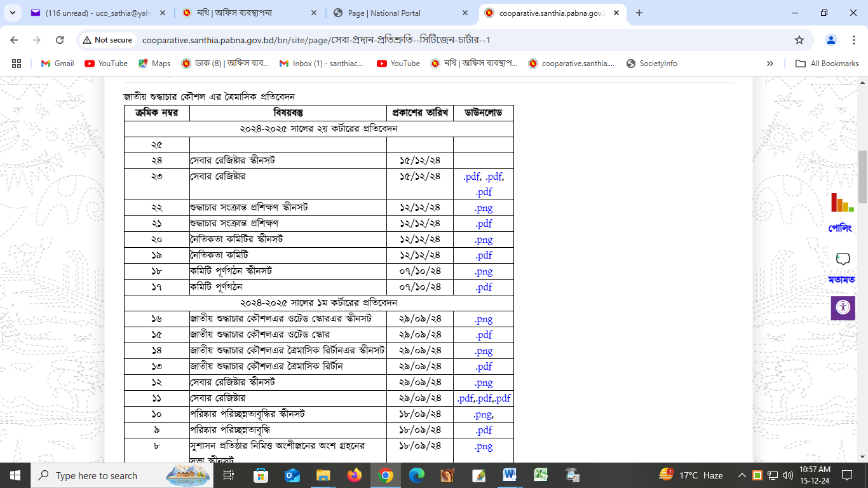The width and height of the screenshot is (868, 488).
Task: Open Microsoft Word from taskbar
Action: coord(510,475)
